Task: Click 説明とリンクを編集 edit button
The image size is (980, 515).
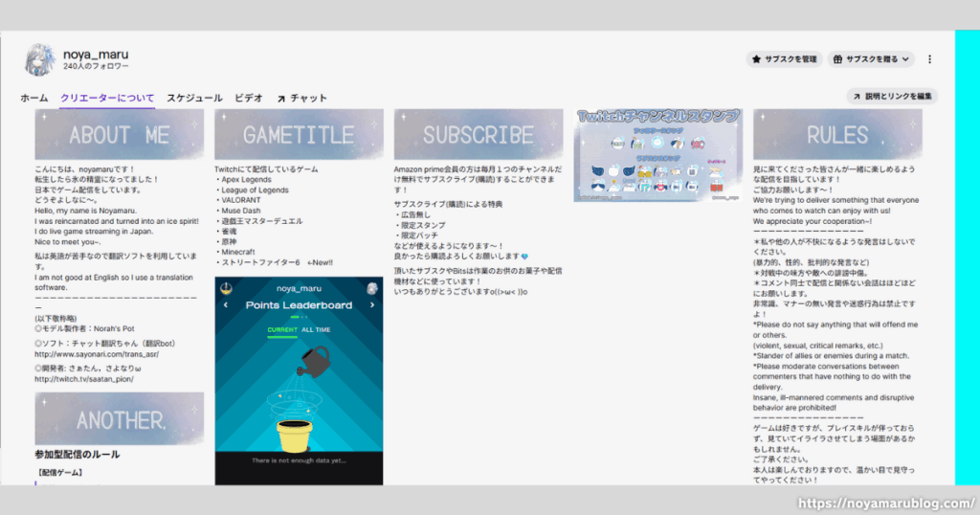Action: 892,97
